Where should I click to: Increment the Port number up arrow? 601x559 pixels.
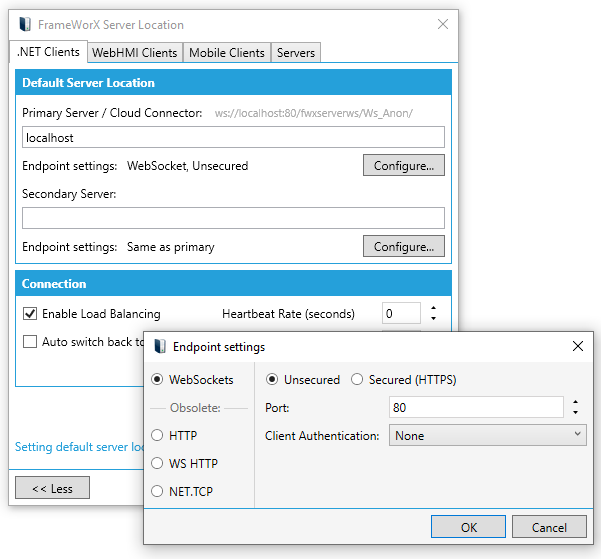[x=575, y=402]
